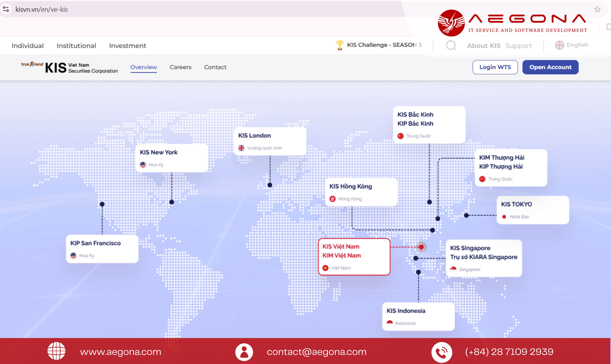Click the KIS TOKYO card title

tap(517, 204)
